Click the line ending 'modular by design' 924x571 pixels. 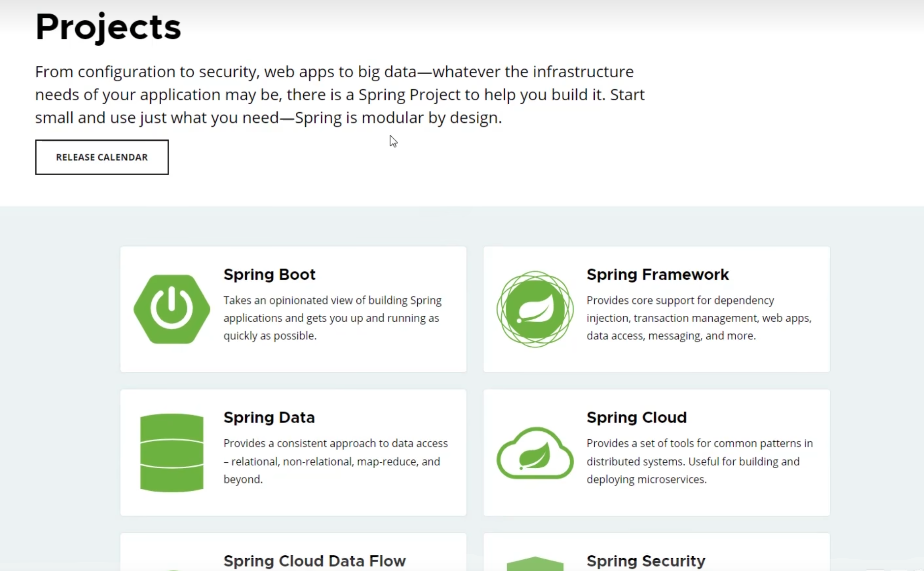(268, 118)
